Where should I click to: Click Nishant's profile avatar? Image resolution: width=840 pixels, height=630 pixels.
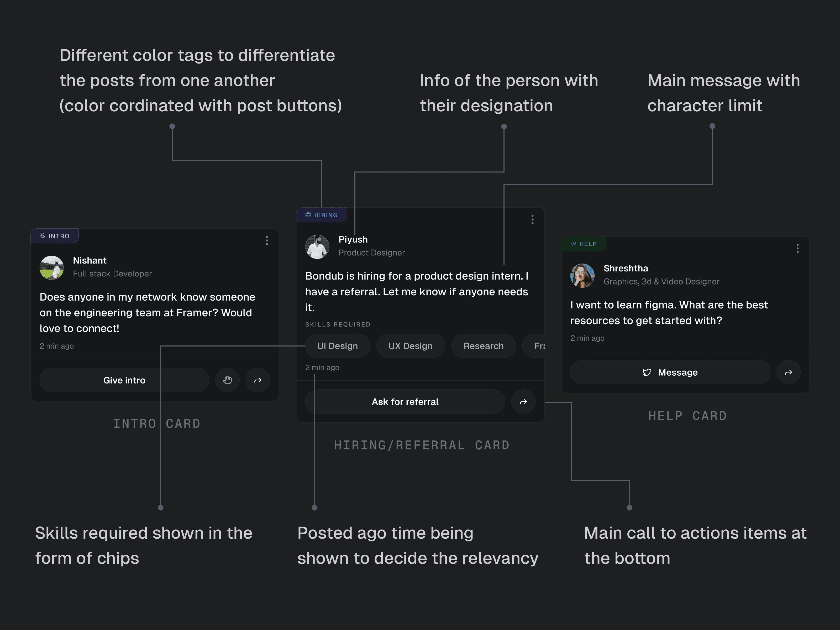click(x=52, y=268)
